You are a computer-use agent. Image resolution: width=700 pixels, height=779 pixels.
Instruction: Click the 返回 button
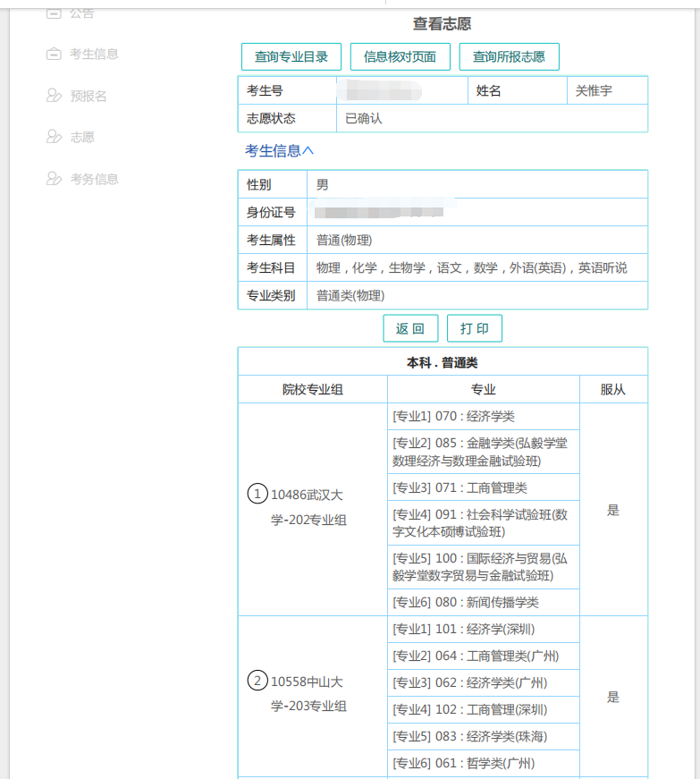[410, 328]
